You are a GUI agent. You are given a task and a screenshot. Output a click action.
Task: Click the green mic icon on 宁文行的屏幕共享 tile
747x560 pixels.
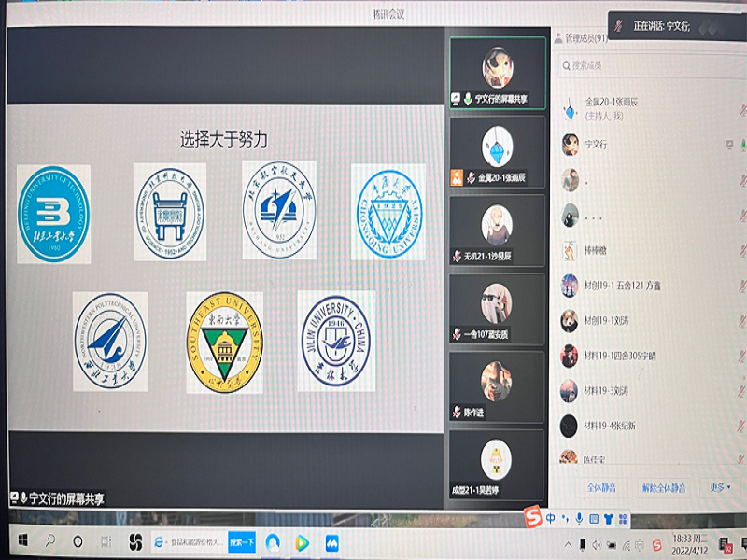point(468,99)
